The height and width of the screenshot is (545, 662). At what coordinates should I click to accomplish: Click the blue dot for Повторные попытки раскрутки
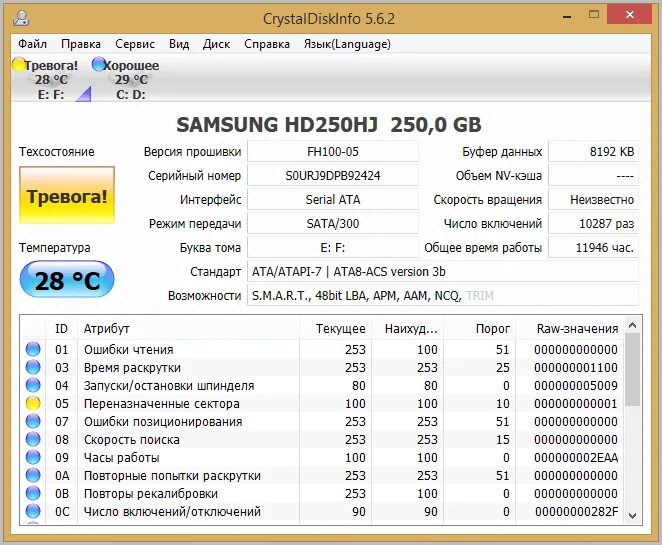pyautogui.click(x=33, y=475)
